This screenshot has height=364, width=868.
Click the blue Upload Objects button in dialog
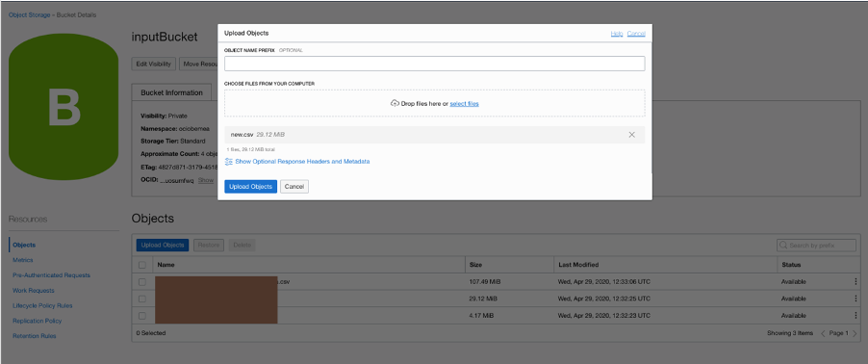coord(251,187)
